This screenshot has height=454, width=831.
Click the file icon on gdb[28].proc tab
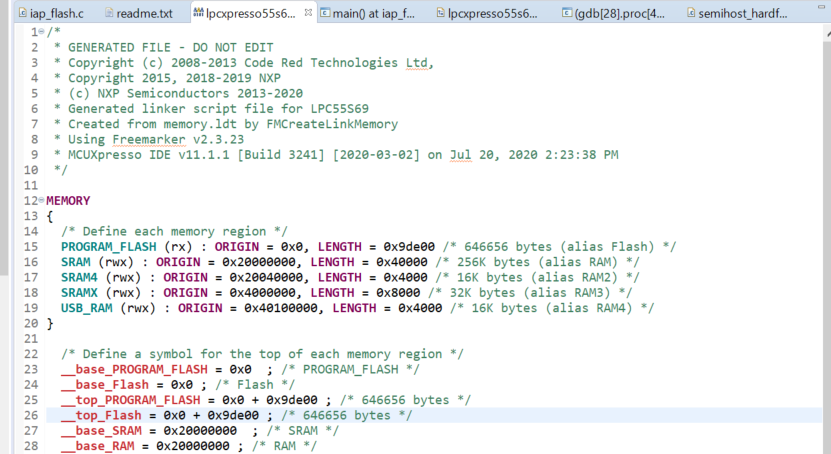click(567, 12)
